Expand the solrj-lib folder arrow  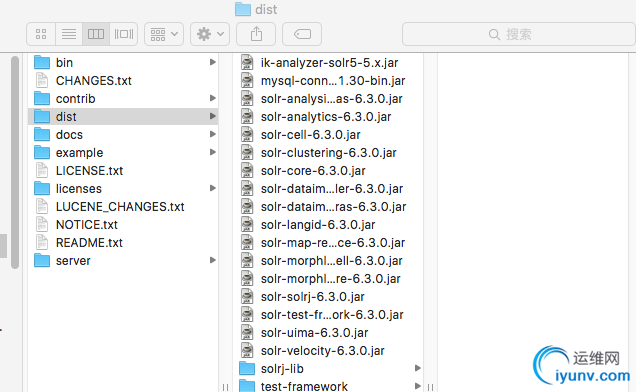tap(417, 368)
